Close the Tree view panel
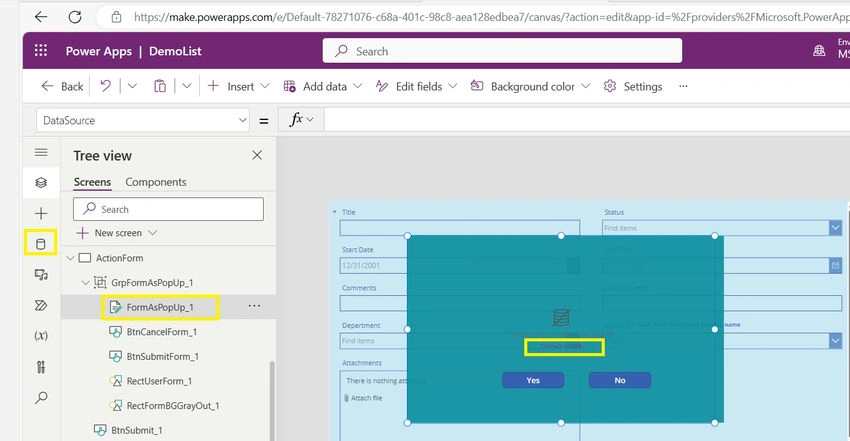850x441 pixels. (257, 155)
